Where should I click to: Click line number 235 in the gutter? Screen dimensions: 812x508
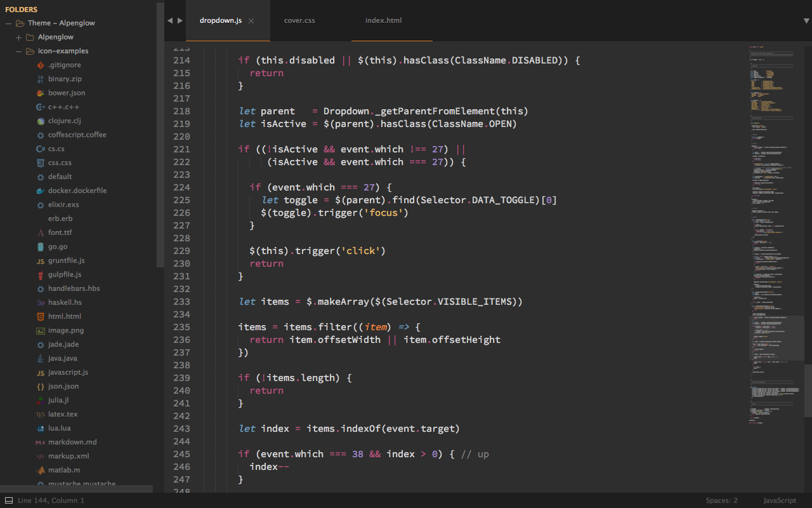click(x=181, y=327)
